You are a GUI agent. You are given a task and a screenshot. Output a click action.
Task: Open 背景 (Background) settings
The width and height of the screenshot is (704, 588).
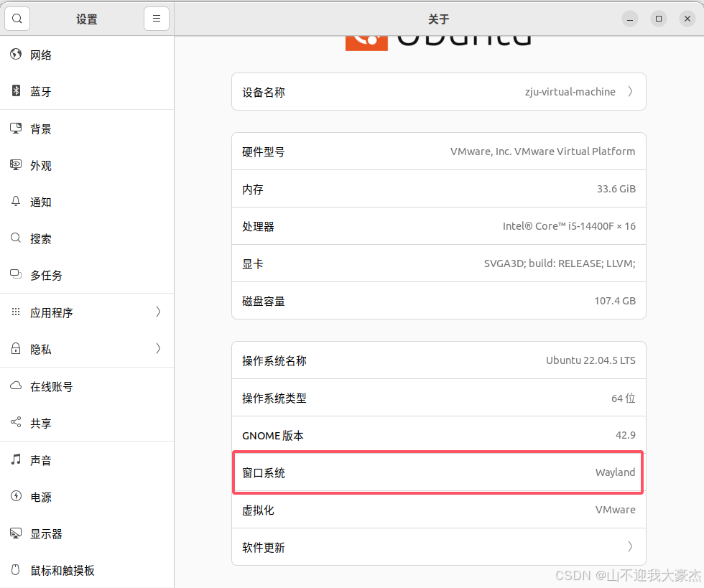pos(41,129)
